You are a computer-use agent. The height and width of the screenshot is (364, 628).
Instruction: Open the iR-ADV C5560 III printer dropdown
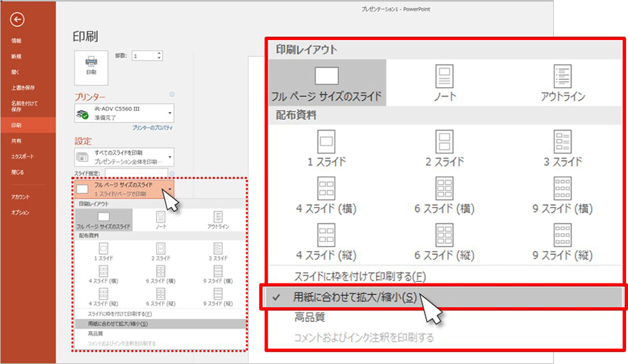[x=124, y=112]
